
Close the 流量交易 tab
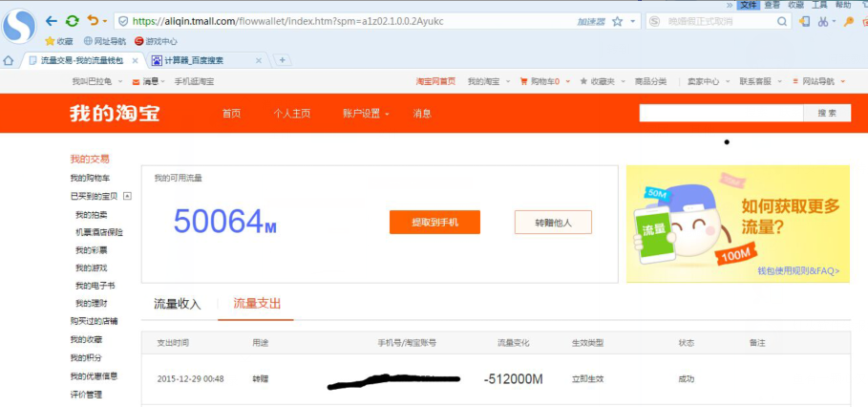pyautogui.click(x=135, y=60)
